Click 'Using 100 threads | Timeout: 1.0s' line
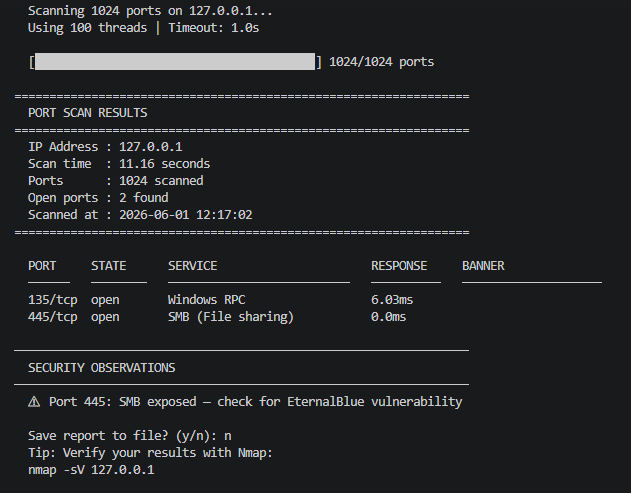The width and height of the screenshot is (631, 493). [x=144, y=28]
